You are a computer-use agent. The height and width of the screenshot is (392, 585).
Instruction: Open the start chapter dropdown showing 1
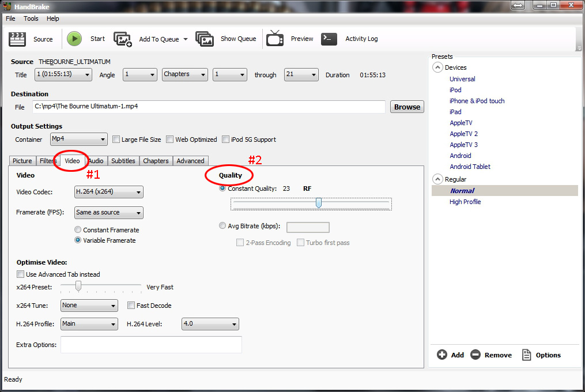[x=230, y=74]
